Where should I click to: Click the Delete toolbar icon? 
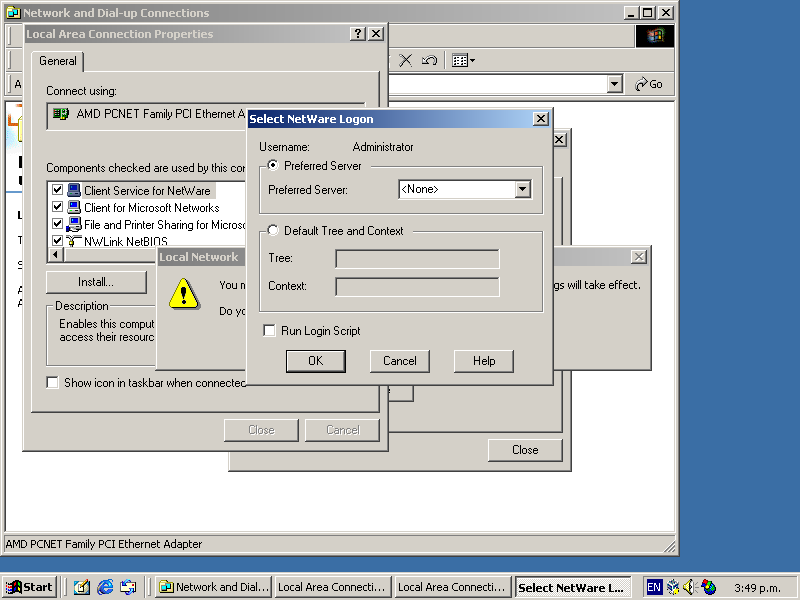point(406,60)
